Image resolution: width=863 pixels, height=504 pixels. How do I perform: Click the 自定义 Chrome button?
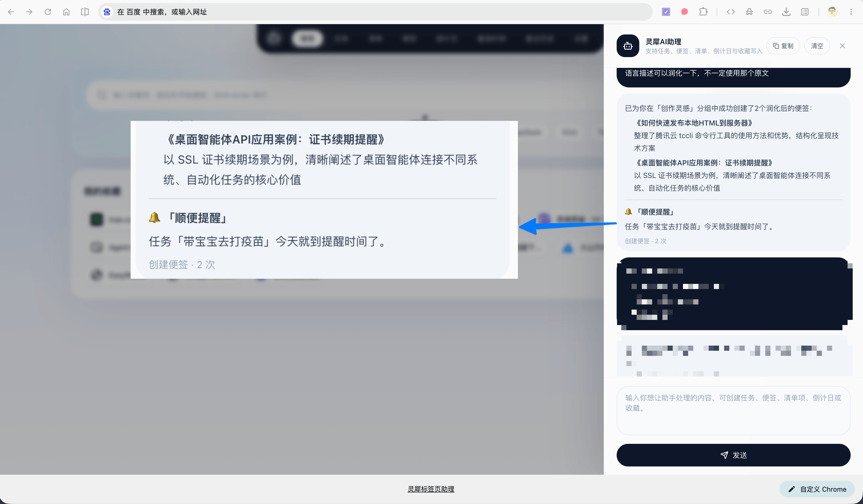[x=817, y=489]
